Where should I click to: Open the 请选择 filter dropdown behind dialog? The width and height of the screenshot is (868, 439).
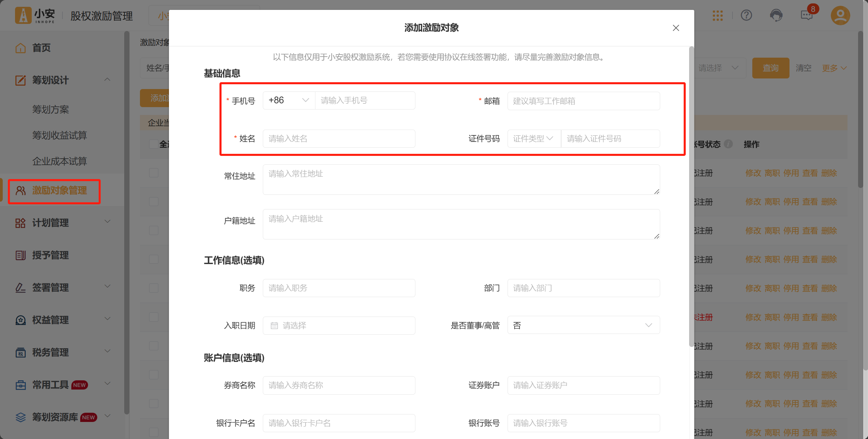[x=720, y=68]
